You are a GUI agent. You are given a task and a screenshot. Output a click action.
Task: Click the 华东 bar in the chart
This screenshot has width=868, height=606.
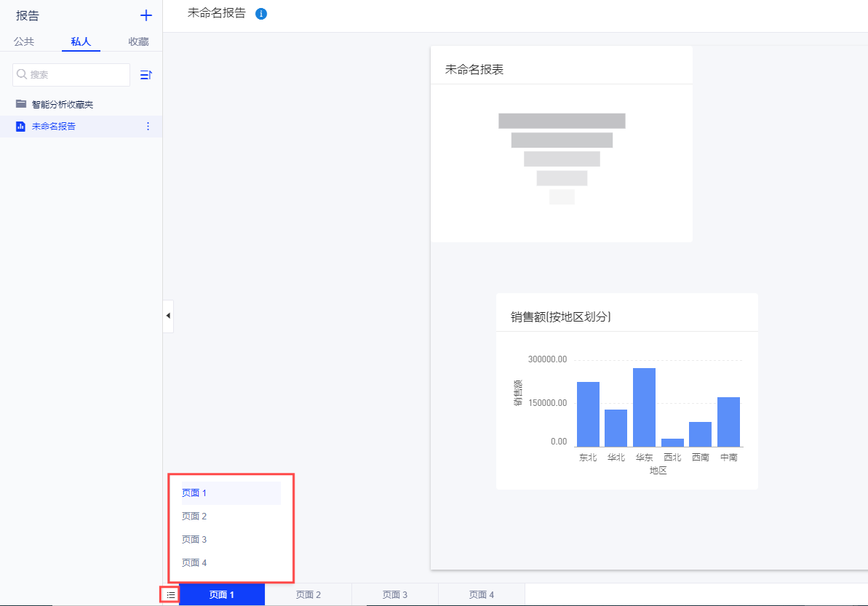644,407
